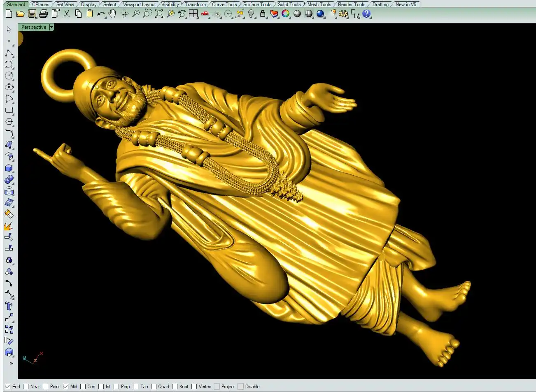
Task: Open the 4 Viewports layout icon
Action: pos(193,14)
